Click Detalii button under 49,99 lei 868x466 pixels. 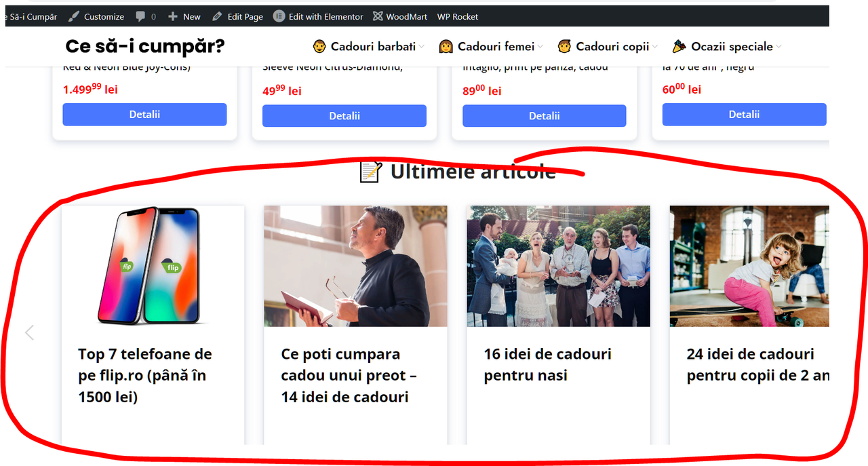click(344, 116)
